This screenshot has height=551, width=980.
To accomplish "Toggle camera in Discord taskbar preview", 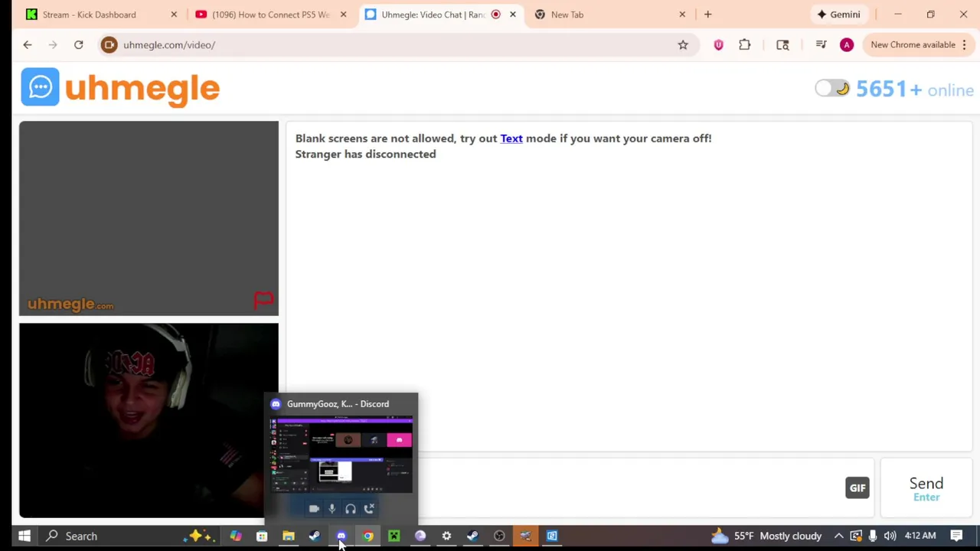I will [314, 508].
